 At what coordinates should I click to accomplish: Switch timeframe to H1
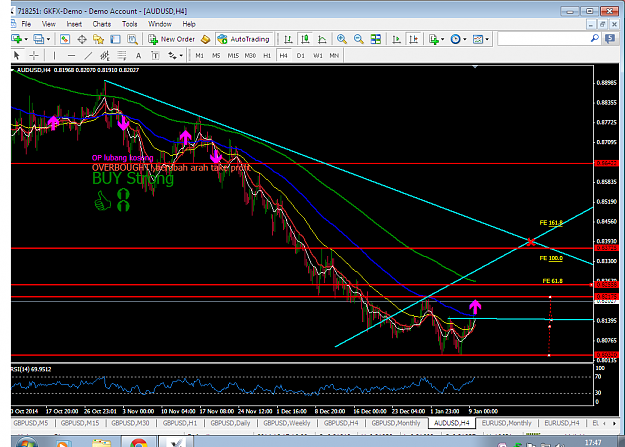(x=267, y=55)
